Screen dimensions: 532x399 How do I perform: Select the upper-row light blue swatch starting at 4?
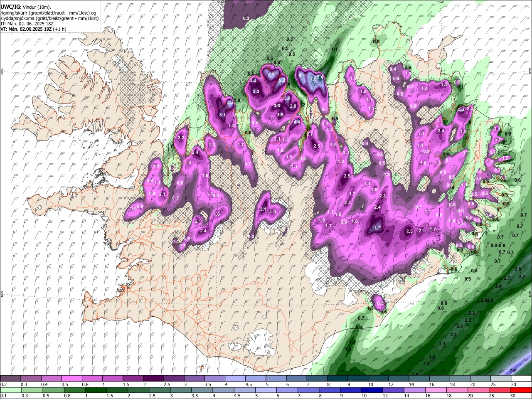235,378
